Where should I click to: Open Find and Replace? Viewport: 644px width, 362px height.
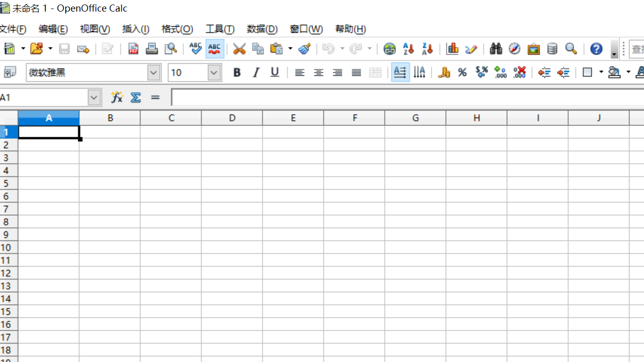[496, 49]
